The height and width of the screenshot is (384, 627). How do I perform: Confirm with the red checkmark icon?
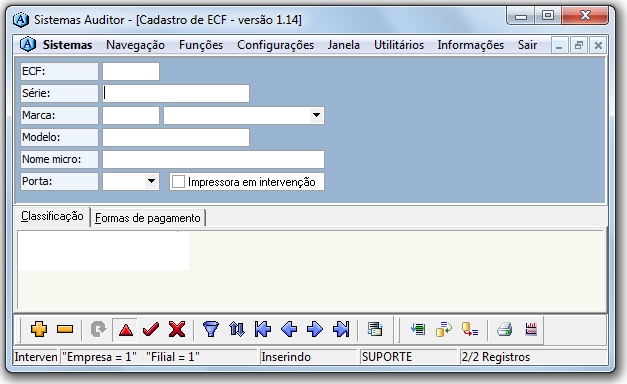[x=151, y=329]
